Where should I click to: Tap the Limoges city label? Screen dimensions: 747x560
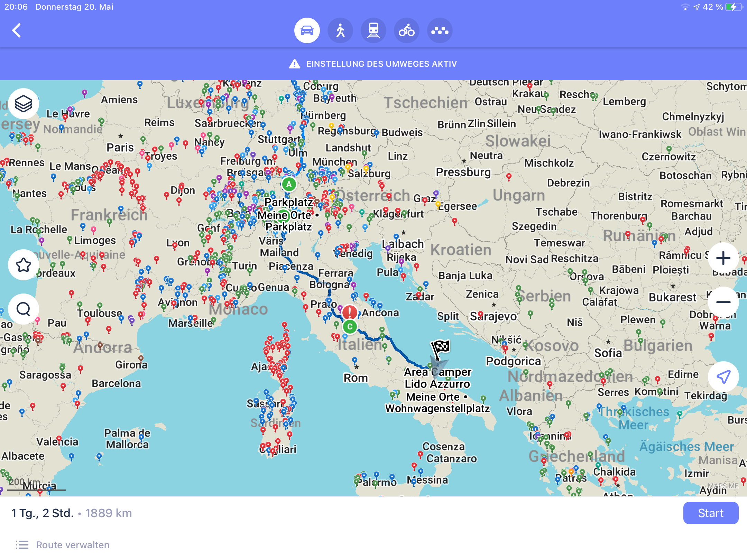click(x=95, y=240)
